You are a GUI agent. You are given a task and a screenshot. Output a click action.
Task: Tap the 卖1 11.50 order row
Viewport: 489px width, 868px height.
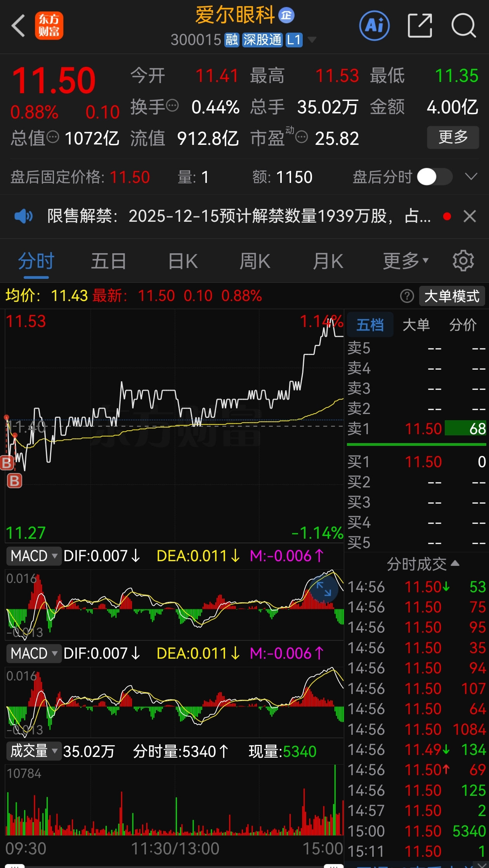416,429
